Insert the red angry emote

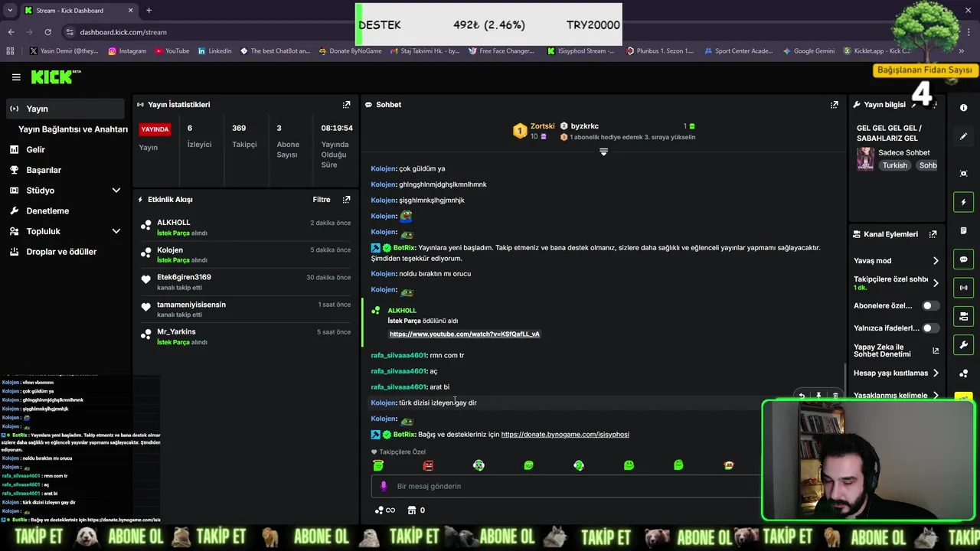[x=428, y=465]
